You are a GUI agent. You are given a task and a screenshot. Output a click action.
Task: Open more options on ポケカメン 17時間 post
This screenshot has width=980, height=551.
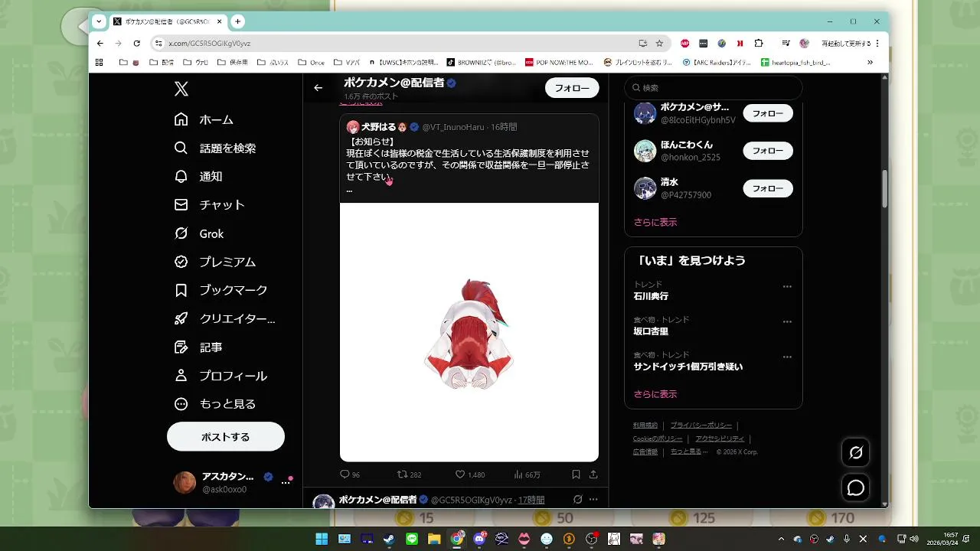click(593, 500)
